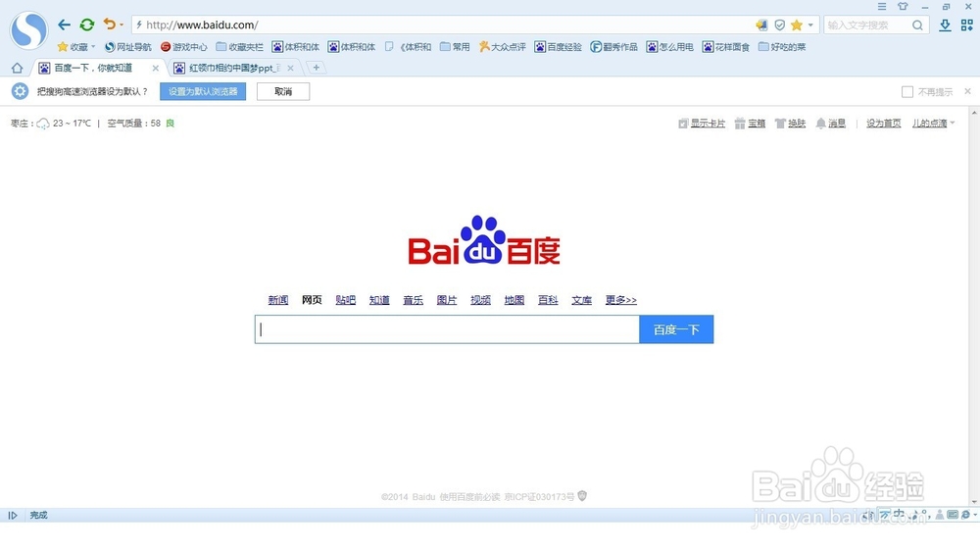Open the undo closed tabs dropdown arrow
980x551 pixels.
point(122,25)
